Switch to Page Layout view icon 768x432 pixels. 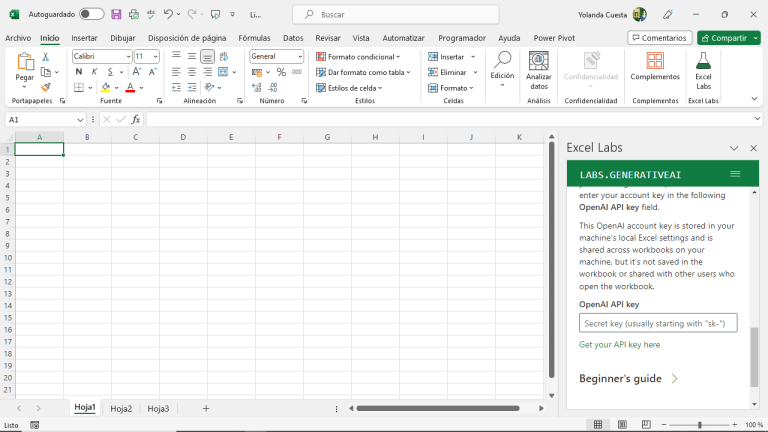(622, 425)
